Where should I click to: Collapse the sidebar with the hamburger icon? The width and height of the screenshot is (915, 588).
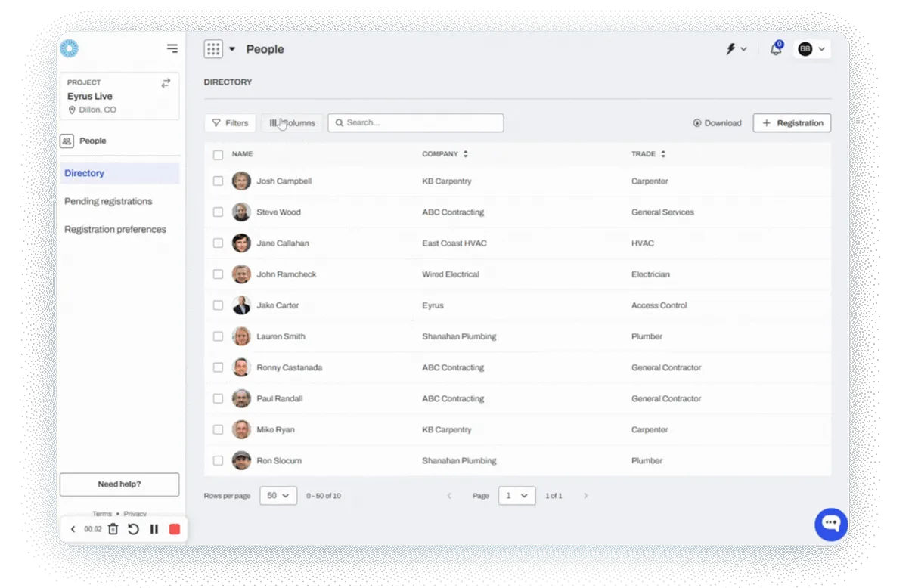click(x=172, y=48)
